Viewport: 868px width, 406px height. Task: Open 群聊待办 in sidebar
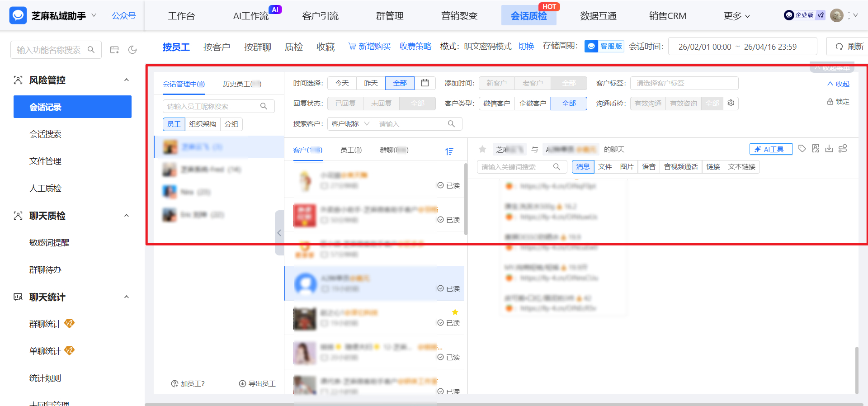click(45, 269)
